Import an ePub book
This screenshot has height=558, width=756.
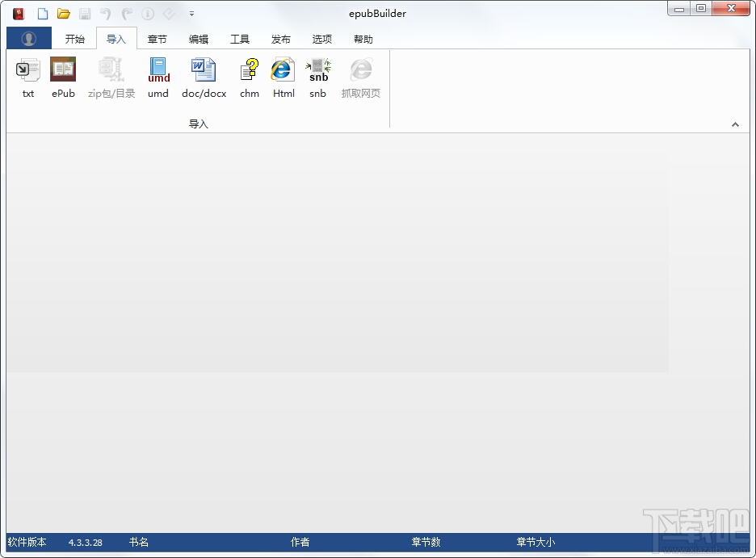click(x=63, y=78)
